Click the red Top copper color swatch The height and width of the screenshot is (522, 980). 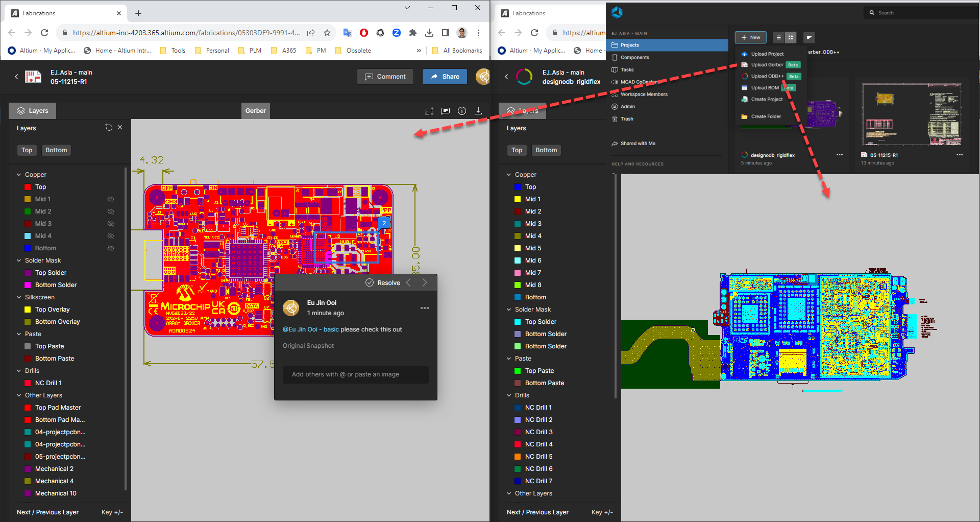point(28,187)
